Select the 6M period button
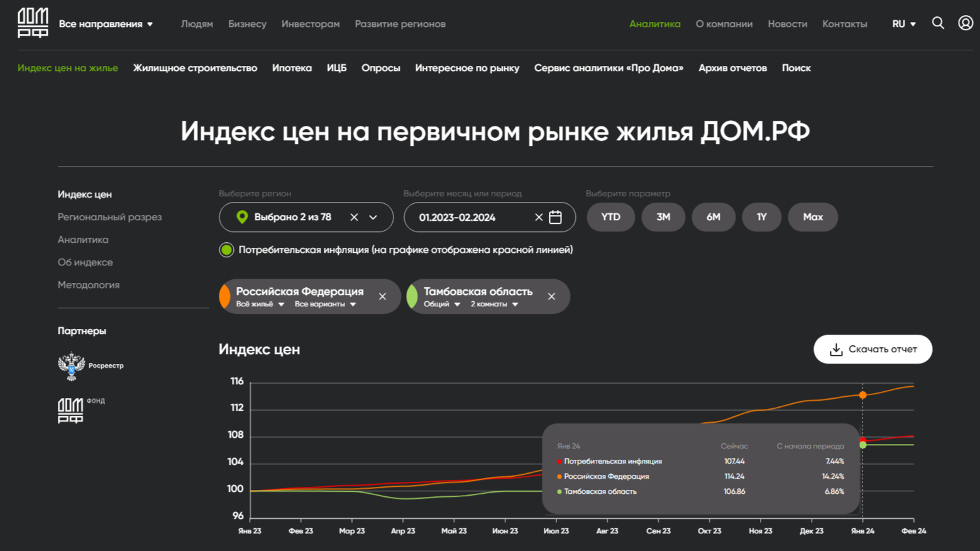The width and height of the screenshot is (980, 551). pyautogui.click(x=713, y=217)
